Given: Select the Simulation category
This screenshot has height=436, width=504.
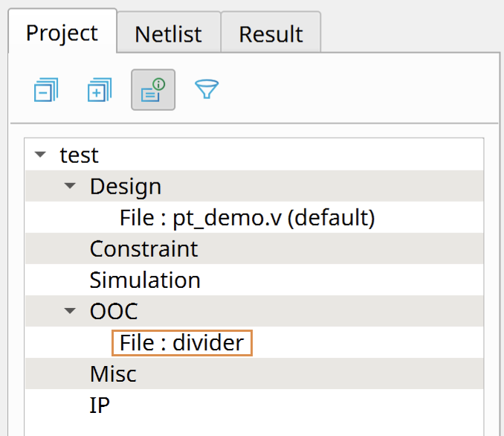Looking at the screenshot, I should coord(145,280).
